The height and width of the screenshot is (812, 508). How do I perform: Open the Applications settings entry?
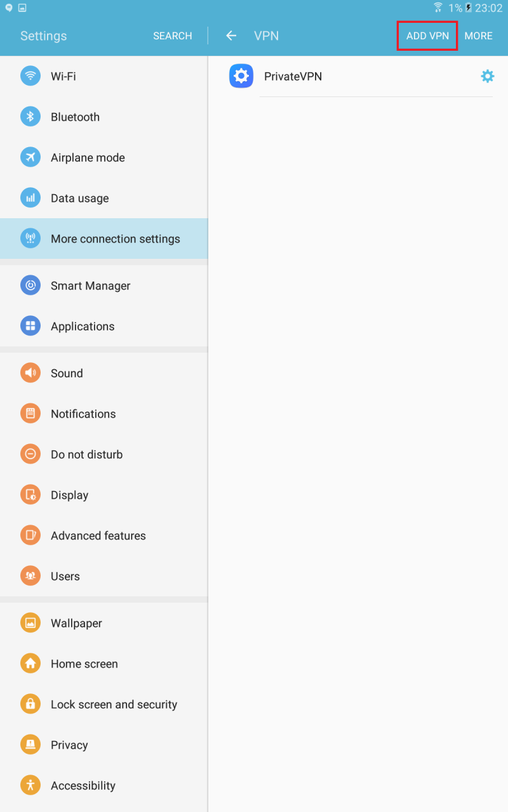(104, 326)
